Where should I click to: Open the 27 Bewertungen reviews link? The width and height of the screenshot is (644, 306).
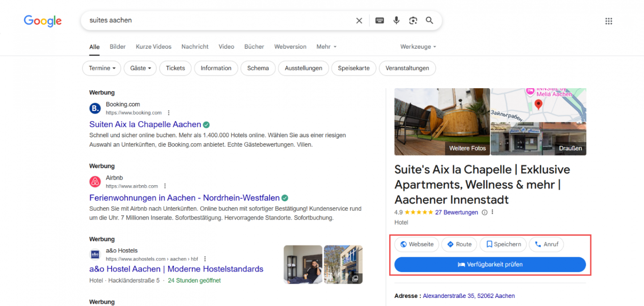click(457, 212)
